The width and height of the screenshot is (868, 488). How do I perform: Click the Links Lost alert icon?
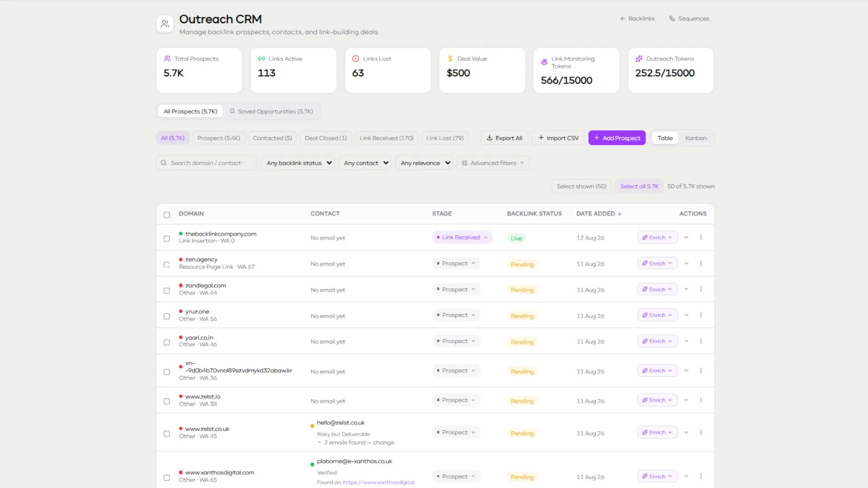pos(356,59)
